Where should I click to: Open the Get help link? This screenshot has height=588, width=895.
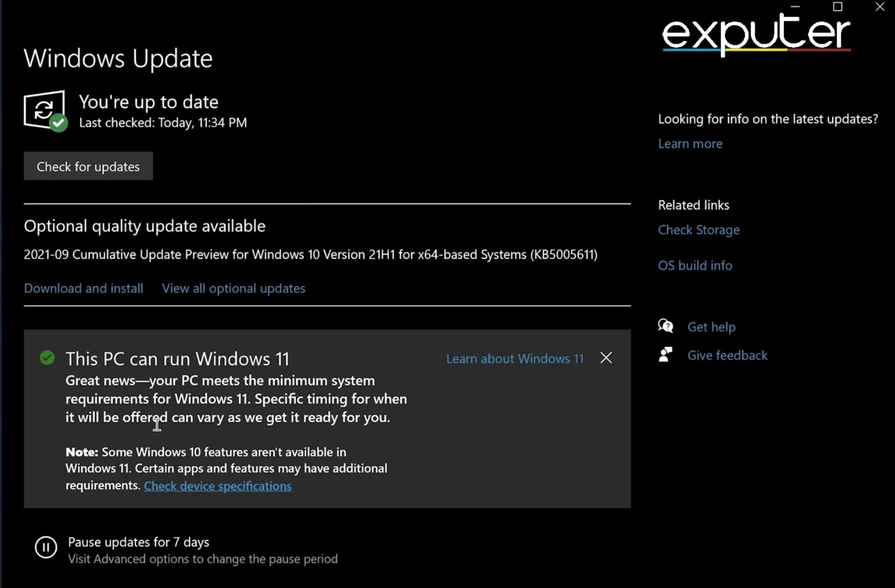tap(712, 327)
